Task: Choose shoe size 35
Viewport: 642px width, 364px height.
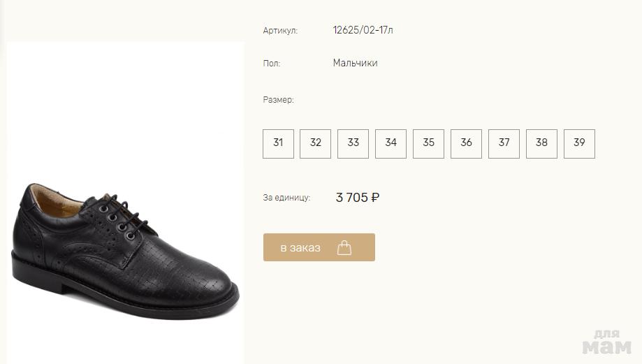Action: tap(429, 143)
